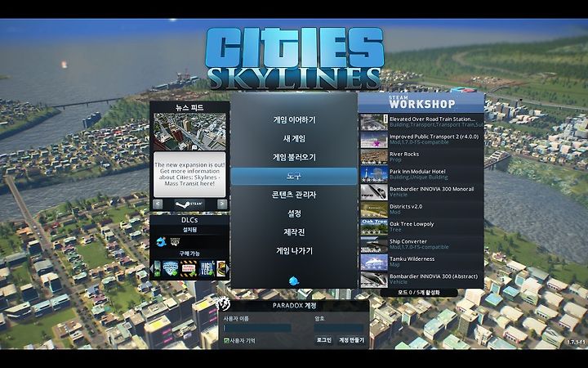588x368 pixels.
Task: Open the Steam Workshop header banner
Action: coord(421,102)
